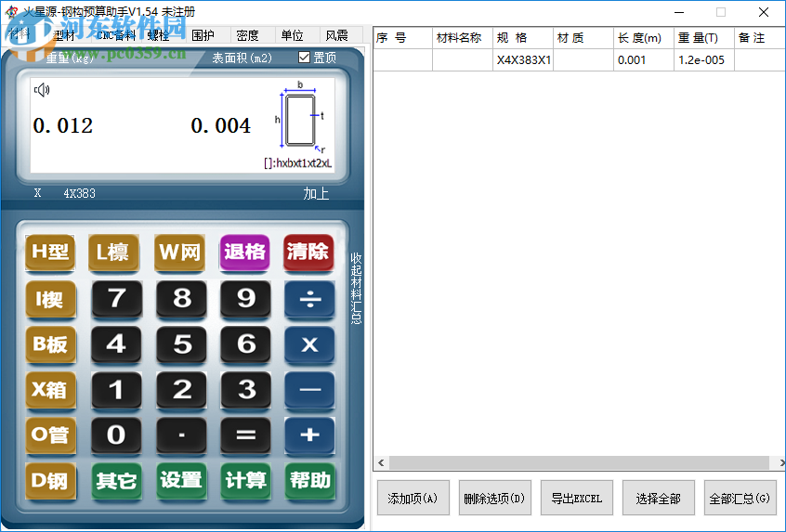Click the 添加项(A) add item button
786x532 pixels.
(x=413, y=498)
